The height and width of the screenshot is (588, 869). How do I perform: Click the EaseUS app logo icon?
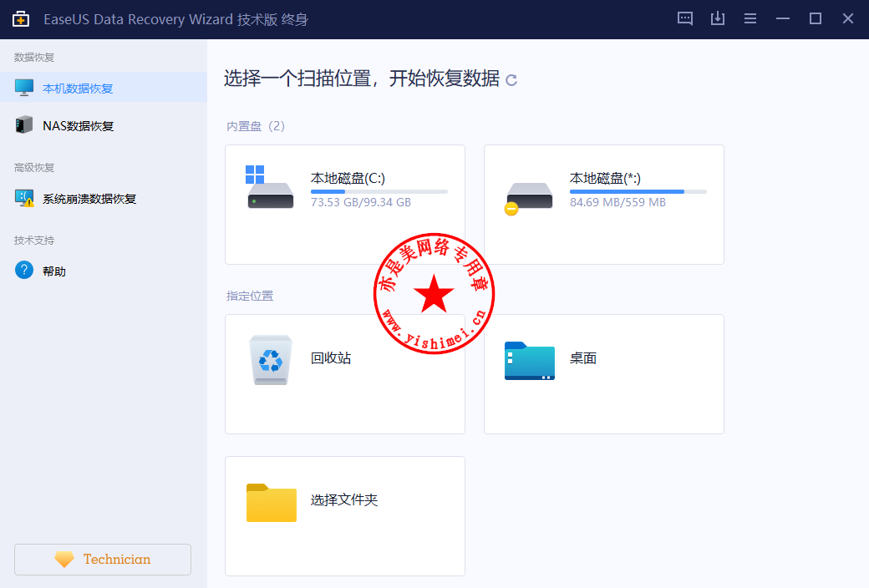(21, 19)
